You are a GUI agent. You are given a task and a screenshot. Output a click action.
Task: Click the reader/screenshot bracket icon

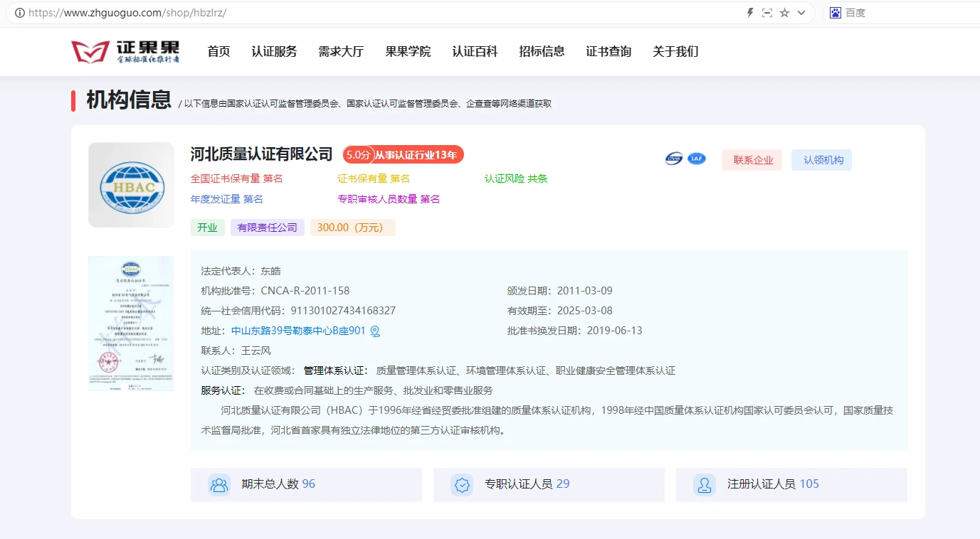pyautogui.click(x=767, y=13)
